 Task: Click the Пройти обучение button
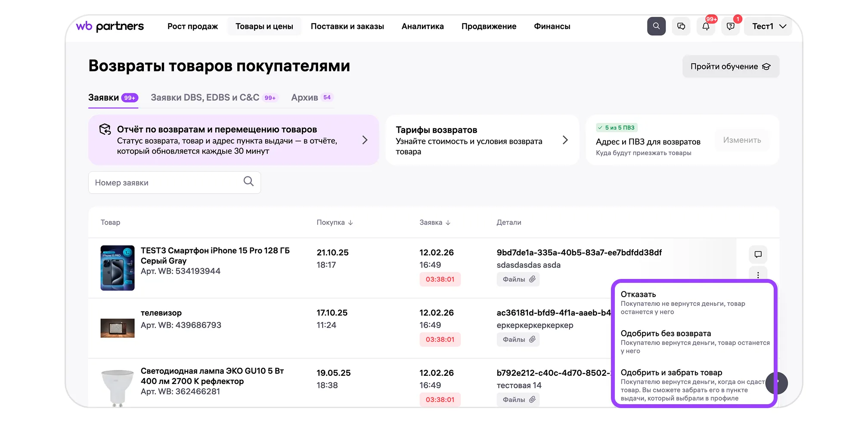pyautogui.click(x=730, y=67)
